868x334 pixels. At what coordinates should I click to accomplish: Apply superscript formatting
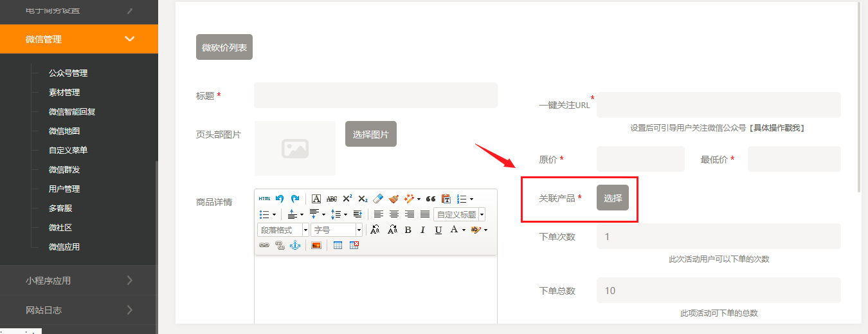[347, 199]
